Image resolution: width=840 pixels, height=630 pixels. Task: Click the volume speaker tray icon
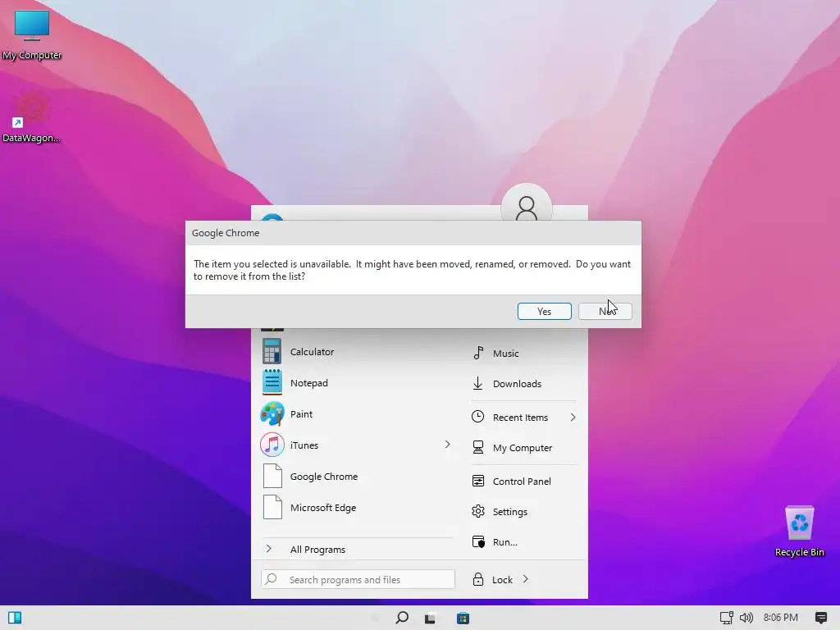coord(746,618)
